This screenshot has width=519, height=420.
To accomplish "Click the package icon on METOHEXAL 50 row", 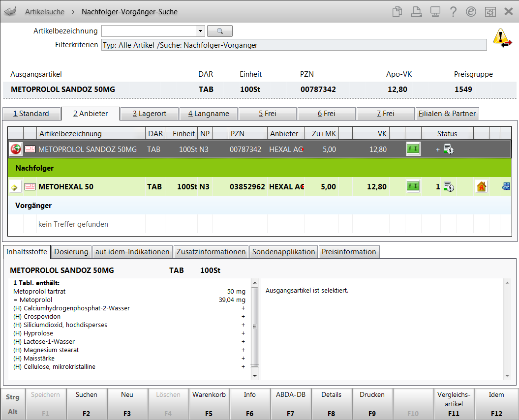I will pyautogui.click(x=30, y=187).
